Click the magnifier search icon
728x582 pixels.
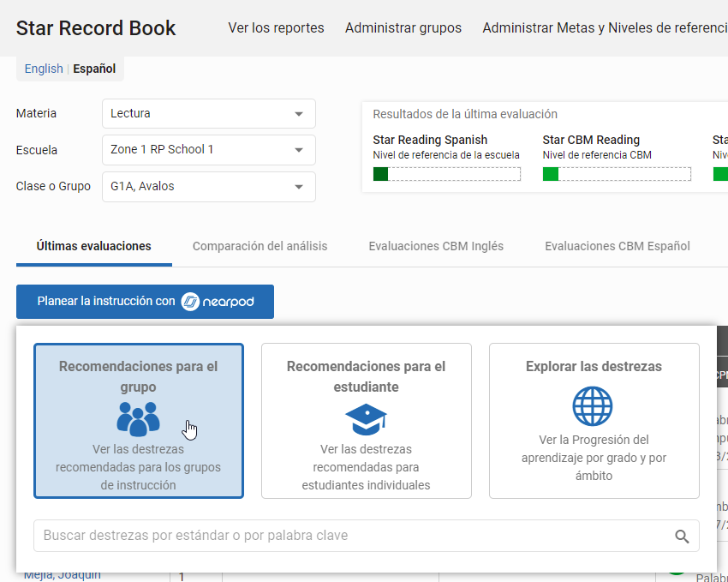click(x=682, y=537)
